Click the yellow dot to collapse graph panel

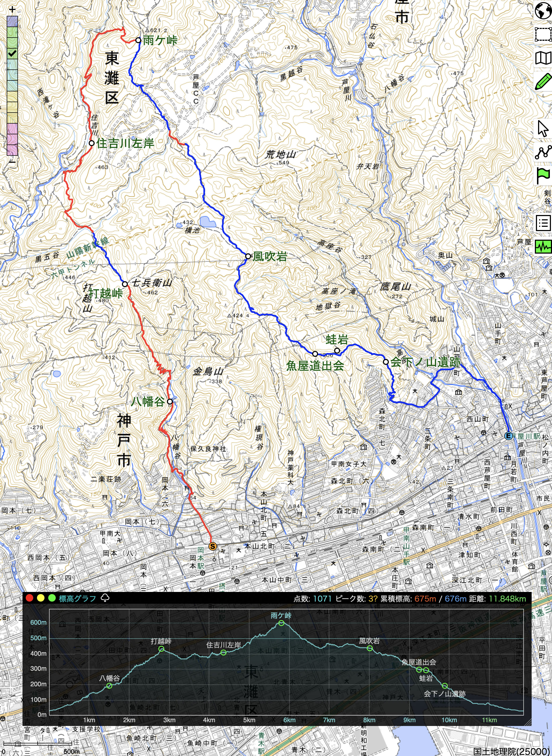tap(40, 598)
